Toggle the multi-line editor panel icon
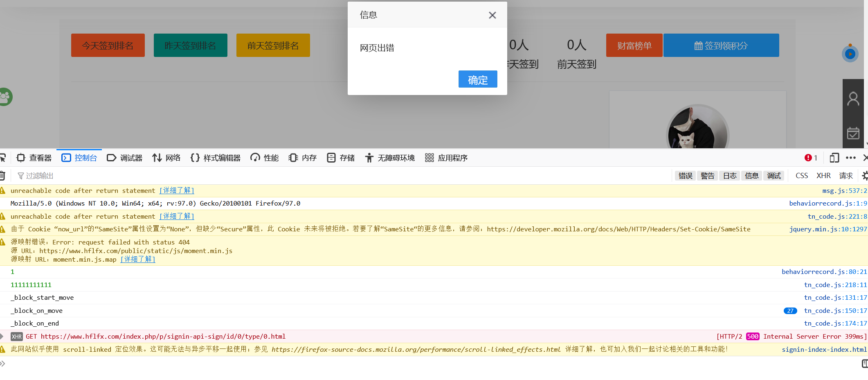Viewport: 868px width, 380px height. tap(864, 364)
